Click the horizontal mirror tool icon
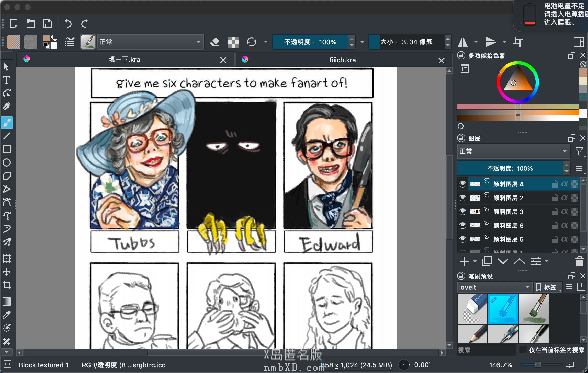This screenshot has width=588, height=373. pos(463,42)
